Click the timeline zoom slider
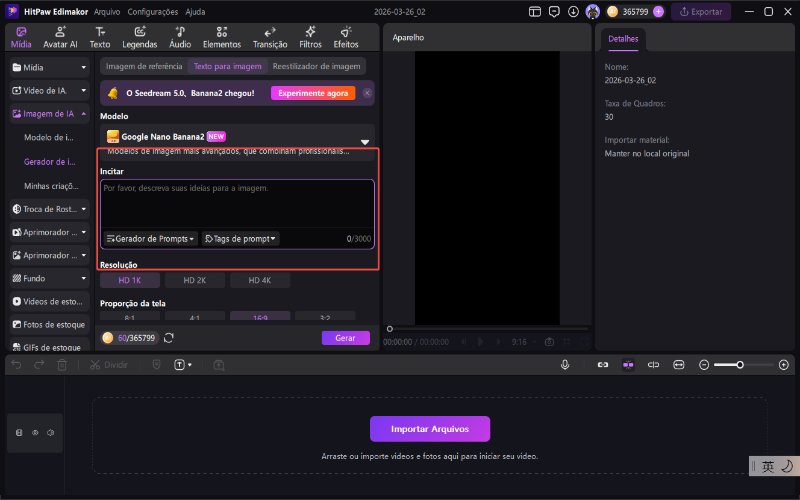 [740, 365]
